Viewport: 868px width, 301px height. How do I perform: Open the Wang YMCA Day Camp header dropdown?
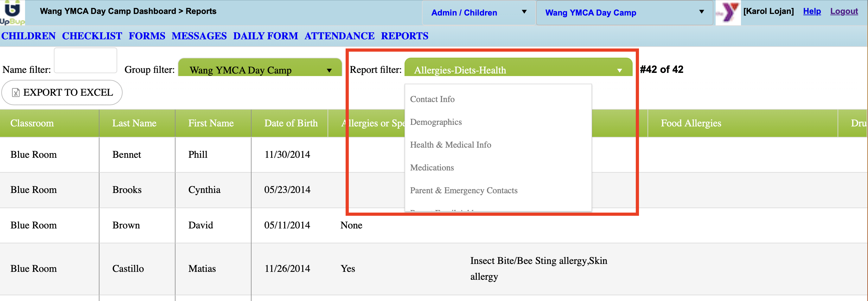click(624, 13)
